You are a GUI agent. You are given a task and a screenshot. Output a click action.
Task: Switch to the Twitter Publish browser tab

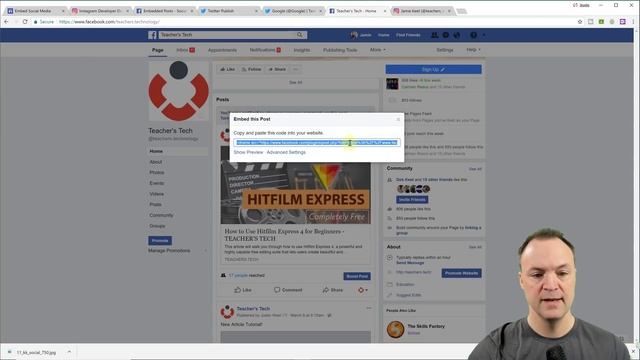(229, 11)
